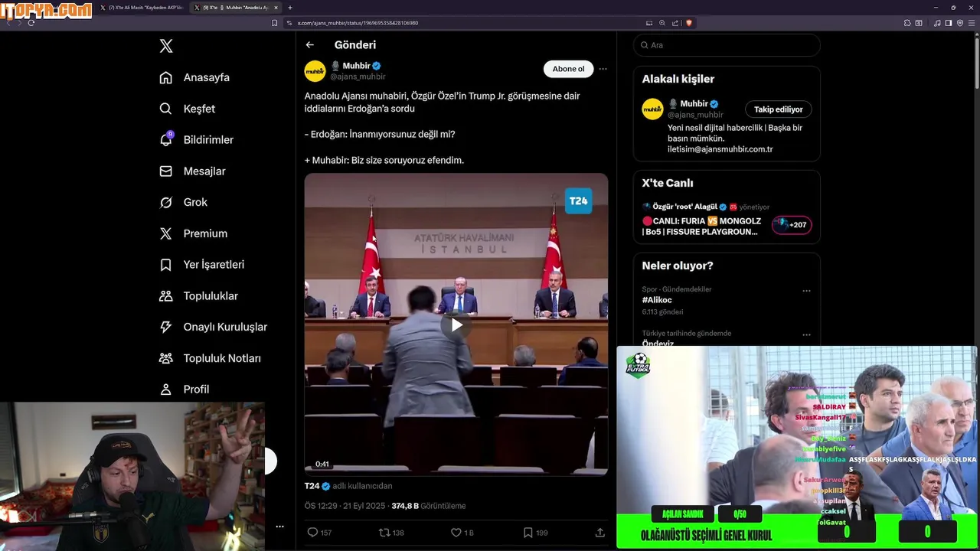Click the address bar bookmark icon

point(274,23)
